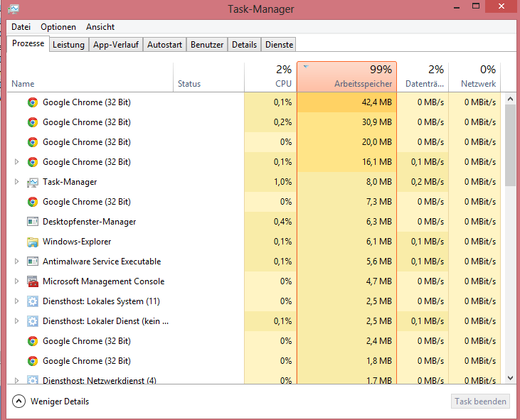Expand the Google Chrome 16,1 MB process group

pos(16,162)
